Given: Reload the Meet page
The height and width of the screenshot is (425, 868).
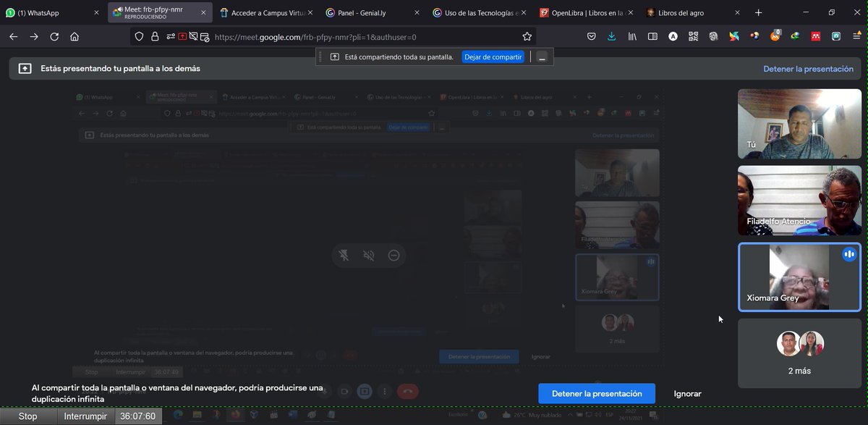Looking at the screenshot, I should (x=54, y=36).
